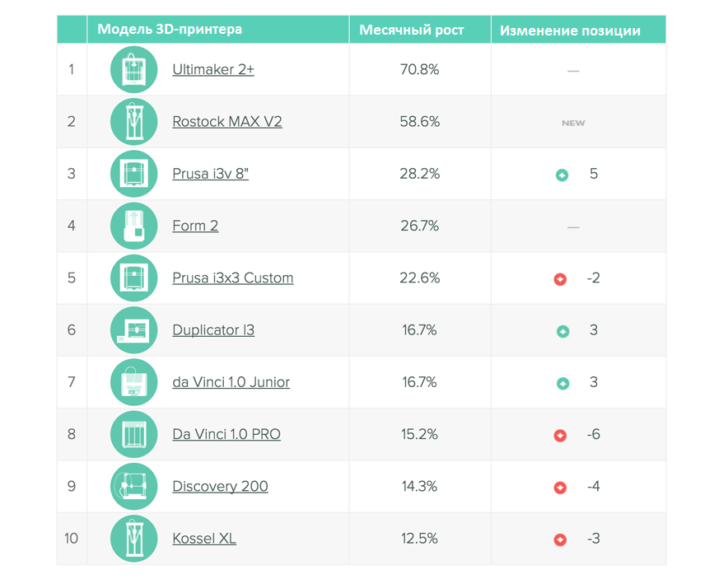Click the Ultimaker 2+ printer icon
The image size is (728, 579).
133,70
